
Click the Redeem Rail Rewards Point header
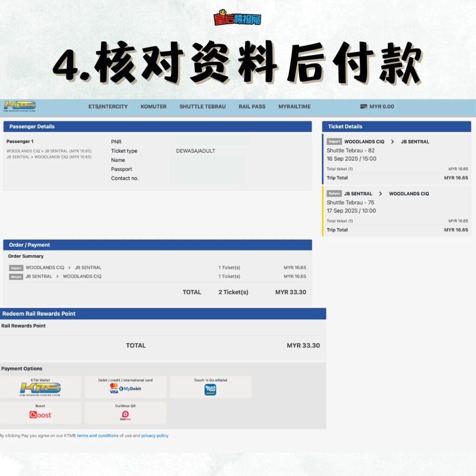tap(39, 314)
